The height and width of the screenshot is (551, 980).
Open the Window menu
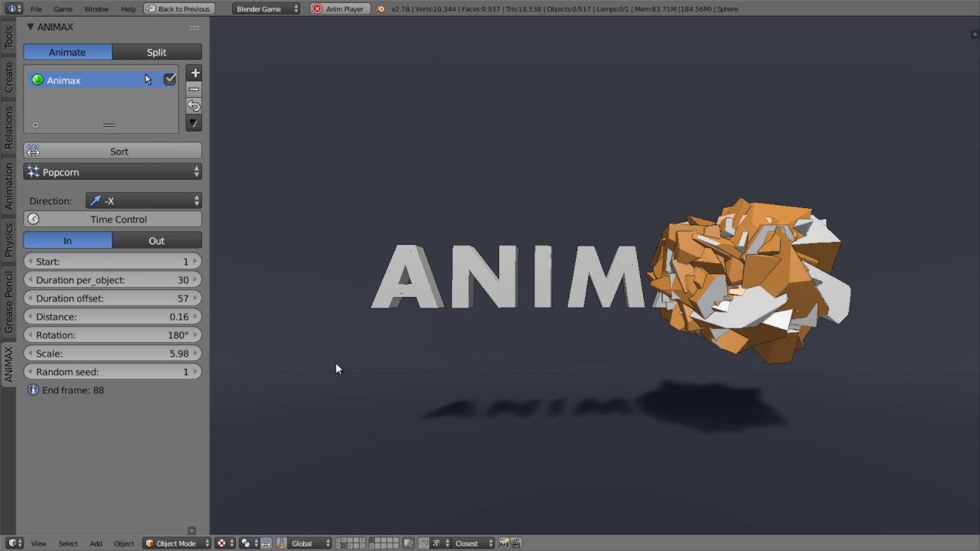[96, 9]
